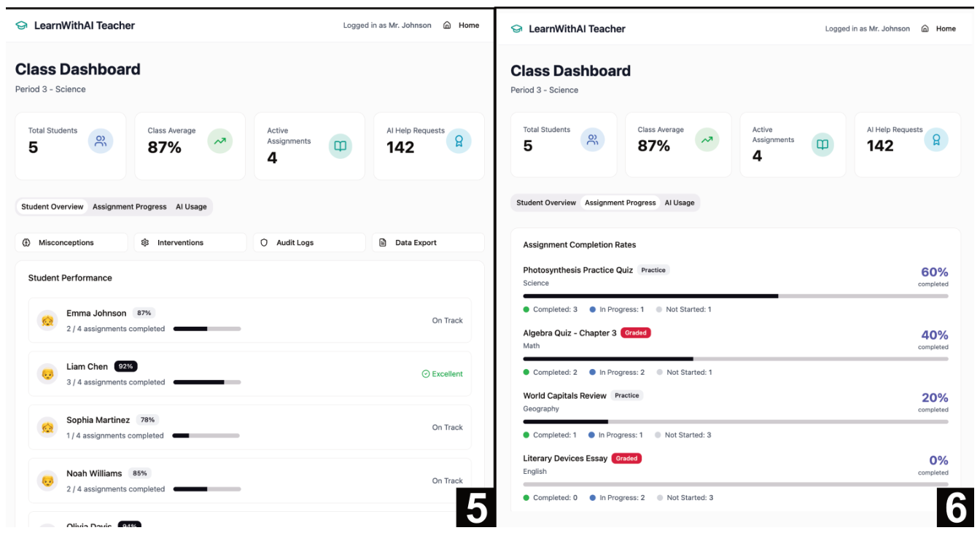This screenshot has width=980, height=533.
Task: Click the World Capitals Review title
Action: pos(565,395)
